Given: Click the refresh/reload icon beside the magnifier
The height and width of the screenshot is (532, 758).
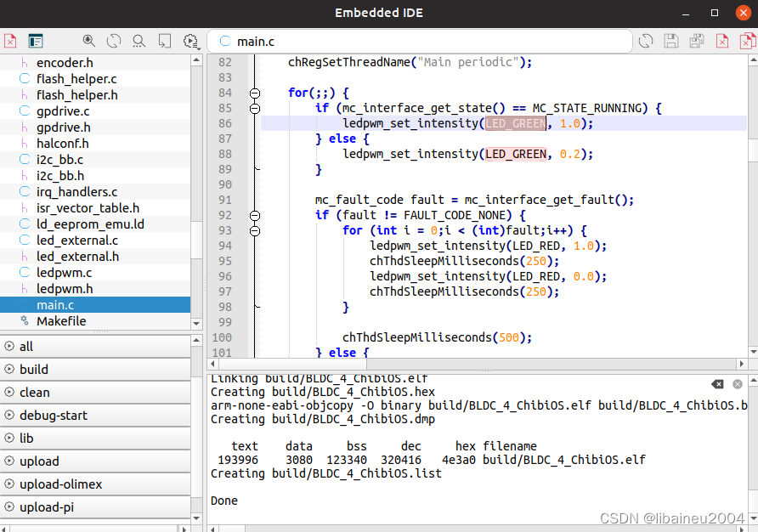Looking at the screenshot, I should coord(112,40).
